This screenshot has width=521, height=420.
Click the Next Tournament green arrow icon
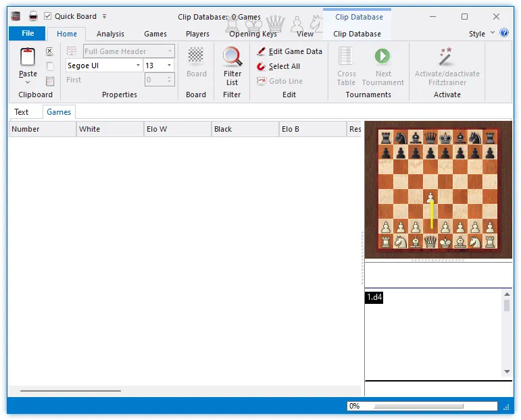pos(382,56)
